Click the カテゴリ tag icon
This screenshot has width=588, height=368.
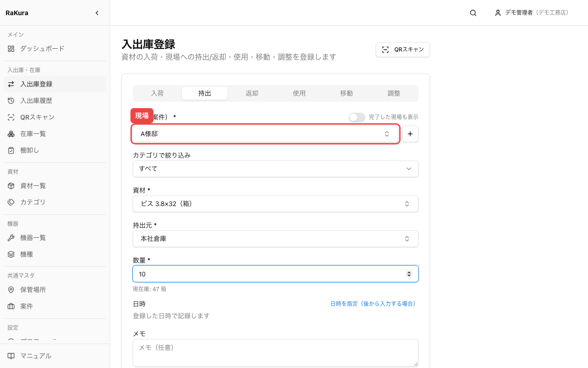[x=11, y=202]
